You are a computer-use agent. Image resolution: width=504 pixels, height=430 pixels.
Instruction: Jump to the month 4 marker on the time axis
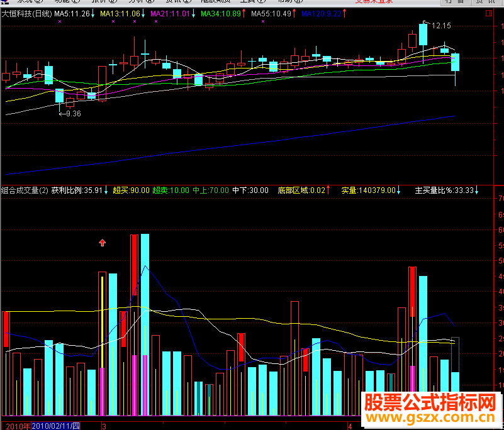350,426
